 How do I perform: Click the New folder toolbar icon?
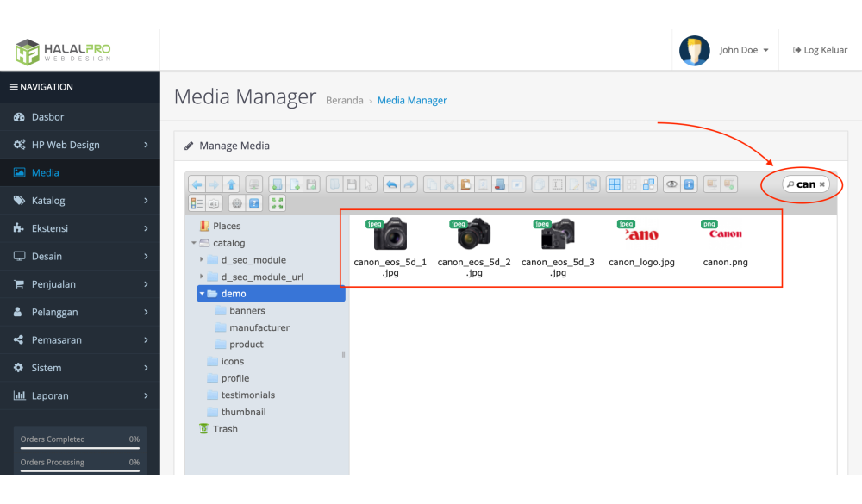276,184
